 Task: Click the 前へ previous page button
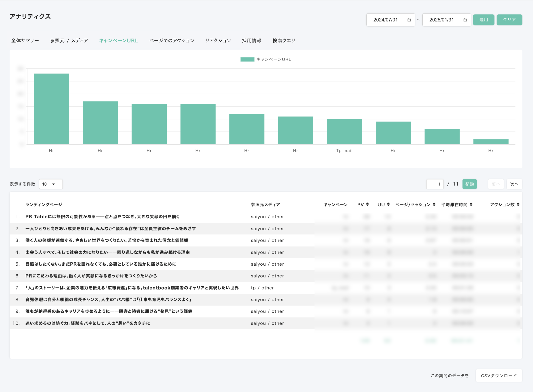(496, 184)
